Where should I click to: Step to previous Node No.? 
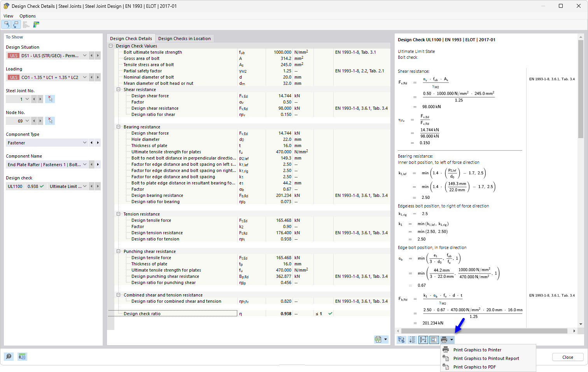[x=34, y=121]
